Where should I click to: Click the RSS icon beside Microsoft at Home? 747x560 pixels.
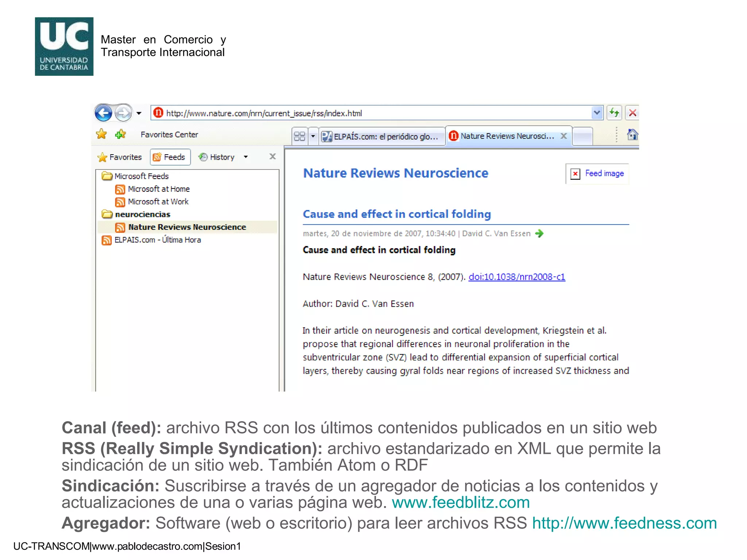[120, 189]
